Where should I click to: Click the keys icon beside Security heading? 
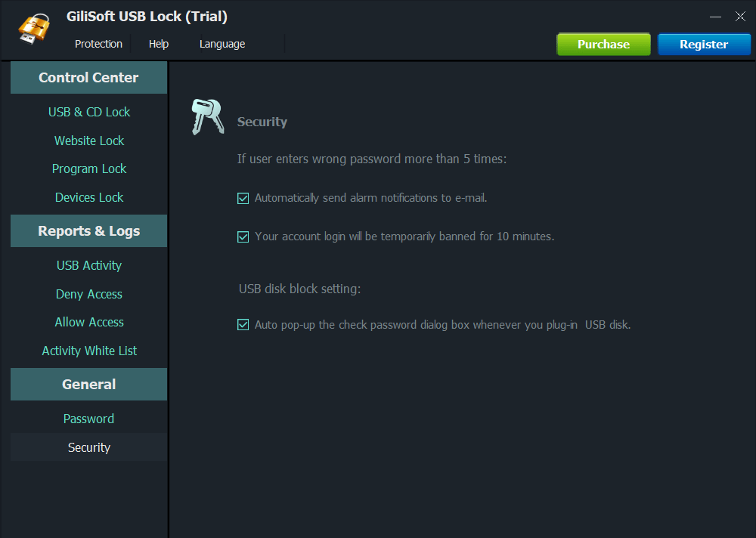[x=206, y=117]
